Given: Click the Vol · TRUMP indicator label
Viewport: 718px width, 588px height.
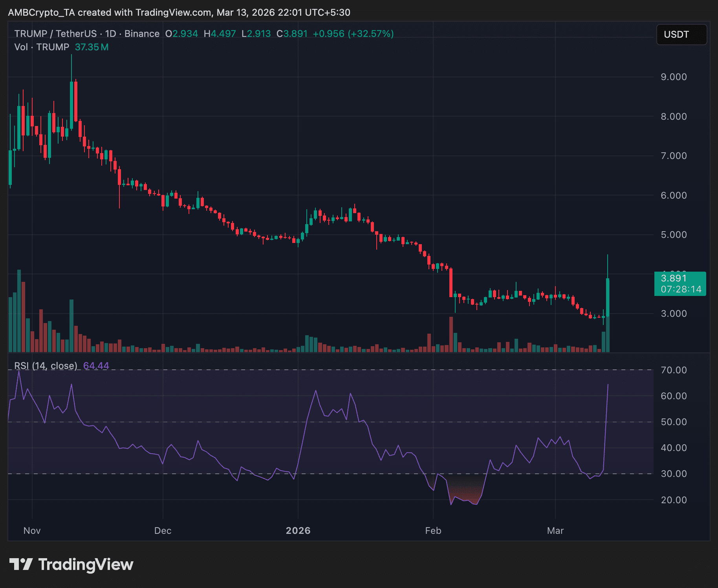Looking at the screenshot, I should coord(42,47).
